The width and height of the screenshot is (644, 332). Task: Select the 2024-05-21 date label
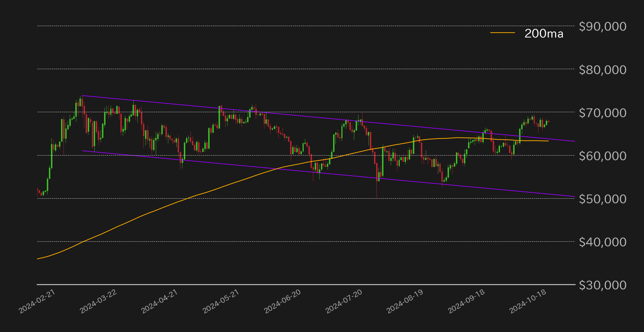tap(221, 301)
